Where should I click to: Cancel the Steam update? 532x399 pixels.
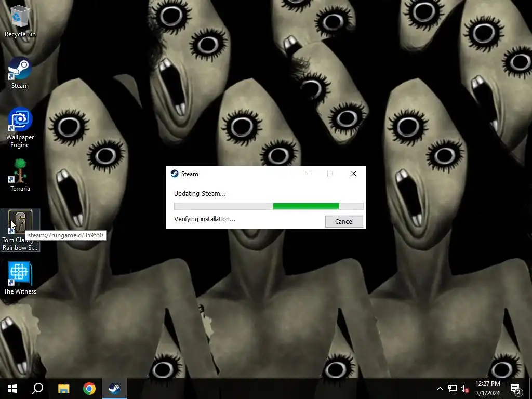click(x=344, y=221)
